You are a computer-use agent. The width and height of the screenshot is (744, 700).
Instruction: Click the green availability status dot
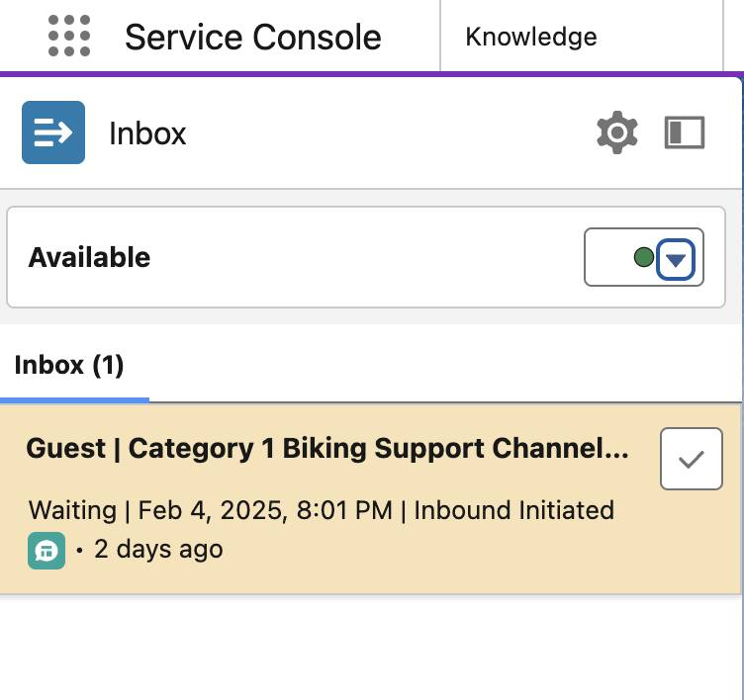click(x=644, y=257)
